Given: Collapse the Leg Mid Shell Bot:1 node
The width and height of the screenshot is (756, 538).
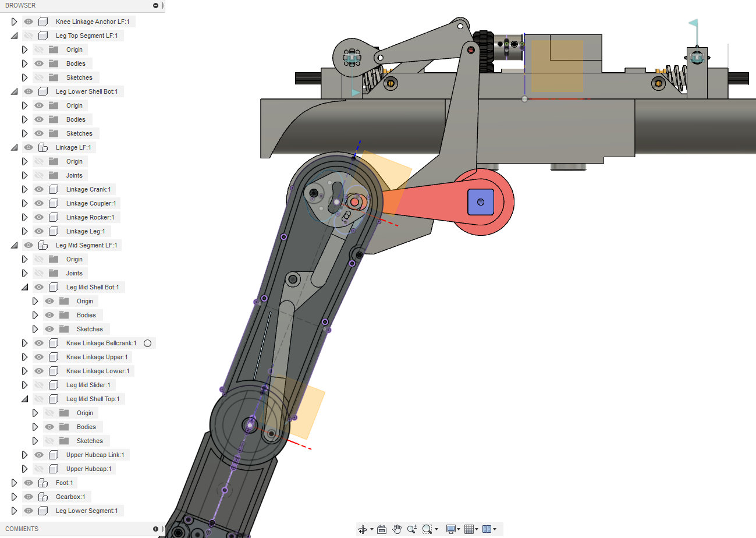Looking at the screenshot, I should tap(25, 287).
